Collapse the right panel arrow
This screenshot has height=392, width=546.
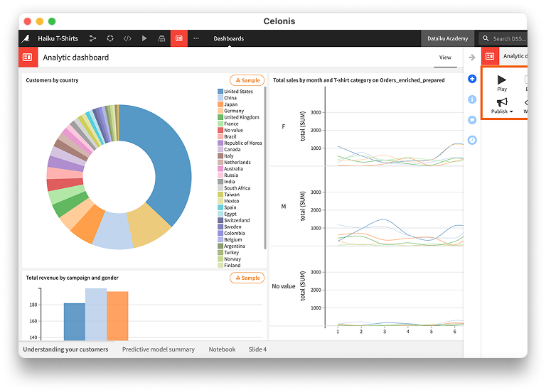point(472,57)
